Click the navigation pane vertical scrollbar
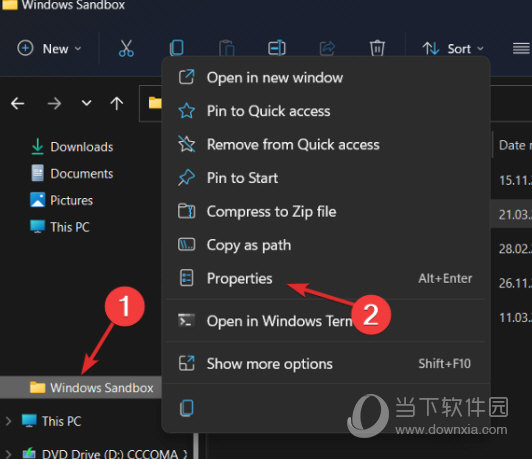 click(196, 446)
